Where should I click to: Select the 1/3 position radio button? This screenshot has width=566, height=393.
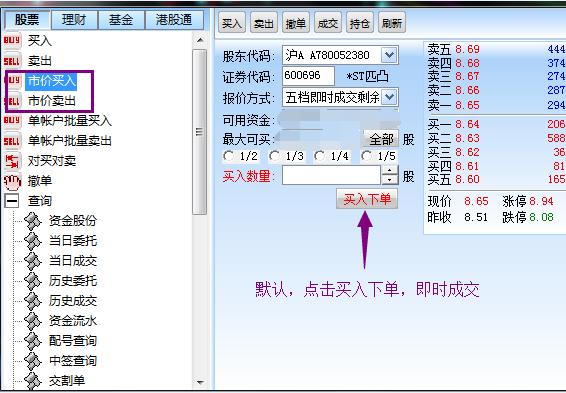pos(274,156)
